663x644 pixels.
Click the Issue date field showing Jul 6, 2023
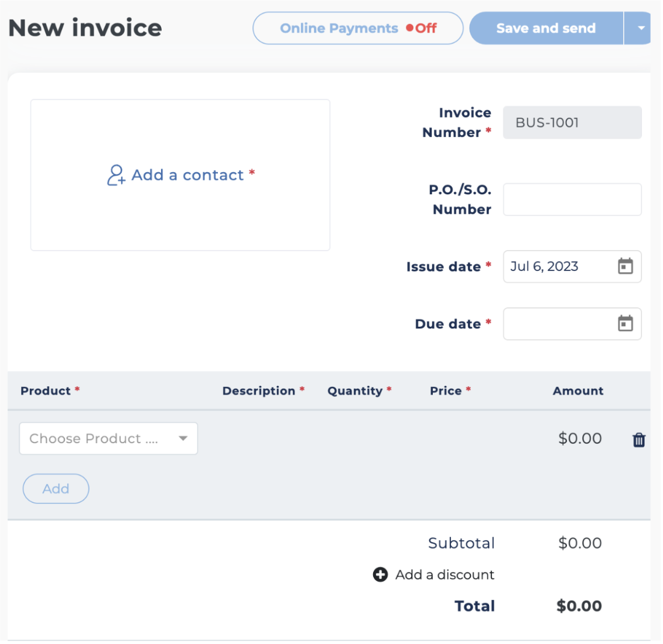556,266
